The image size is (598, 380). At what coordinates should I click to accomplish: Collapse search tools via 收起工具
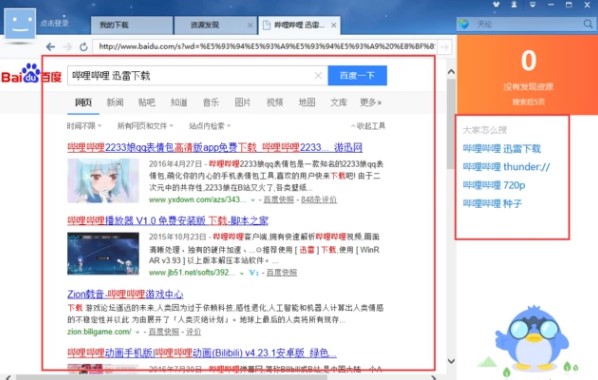click(368, 126)
